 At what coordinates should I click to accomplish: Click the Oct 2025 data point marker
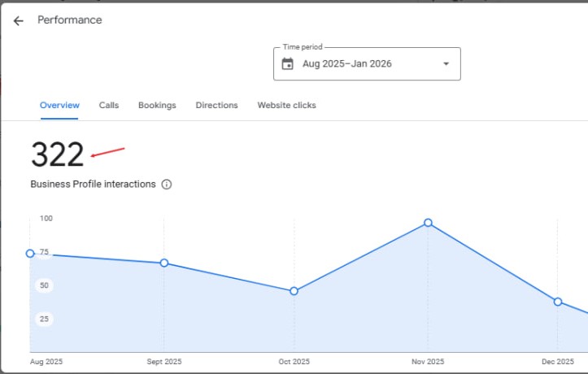(294, 291)
